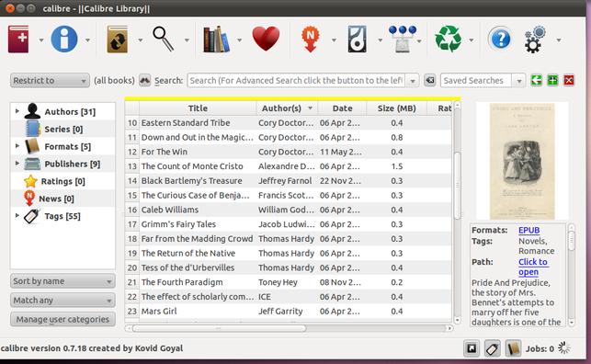Screen dimensions: 591x364
Task: Toggle cover browser icon in status bar
Action: click(472, 348)
